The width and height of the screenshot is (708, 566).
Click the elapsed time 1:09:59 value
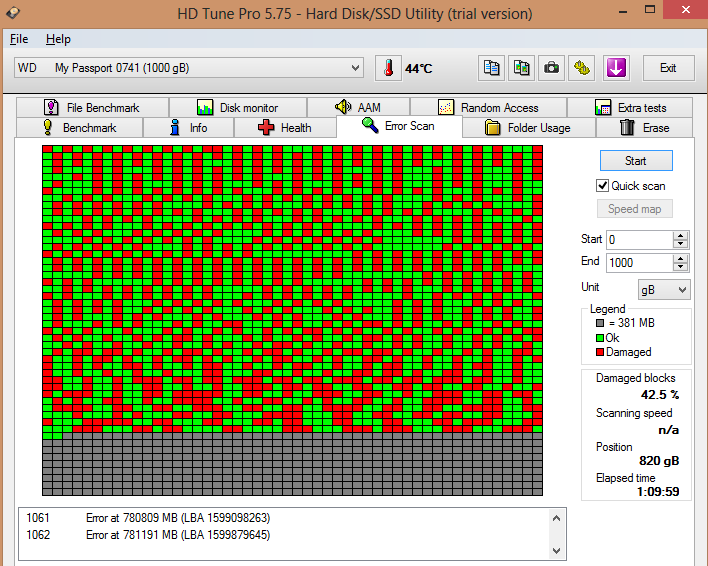click(x=658, y=492)
